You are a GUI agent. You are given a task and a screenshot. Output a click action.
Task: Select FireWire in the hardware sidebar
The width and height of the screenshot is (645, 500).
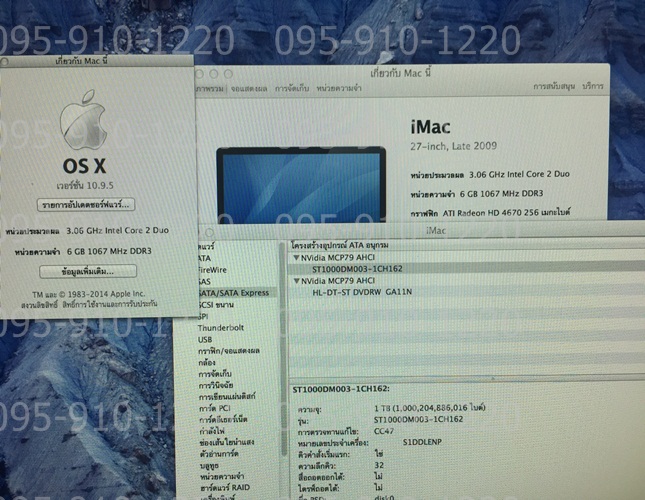[212, 270]
